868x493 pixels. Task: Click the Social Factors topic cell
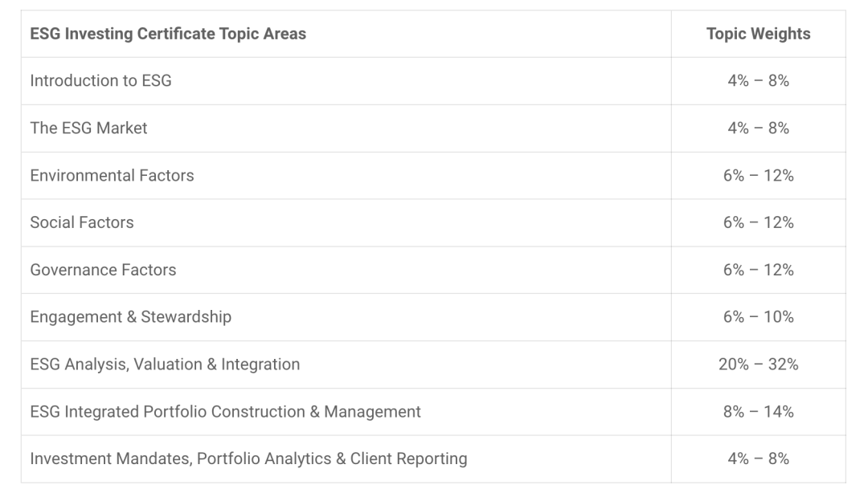pos(82,222)
